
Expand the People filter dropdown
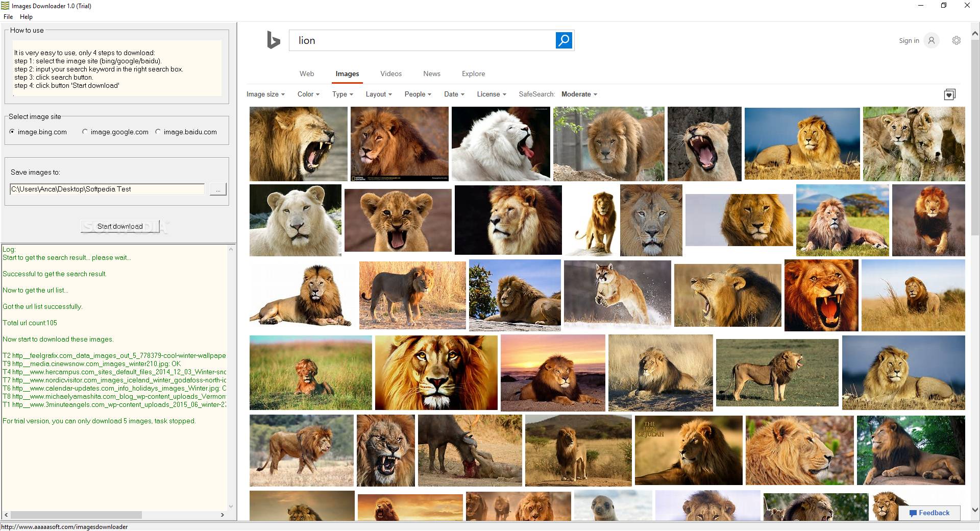pos(418,94)
